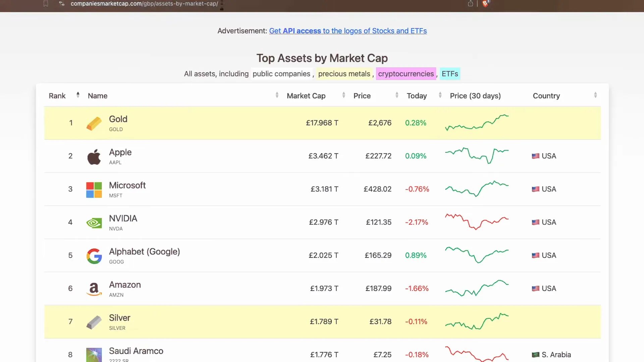
Task: Open the Brave Shields icon in the toolbar
Action: click(x=485, y=4)
